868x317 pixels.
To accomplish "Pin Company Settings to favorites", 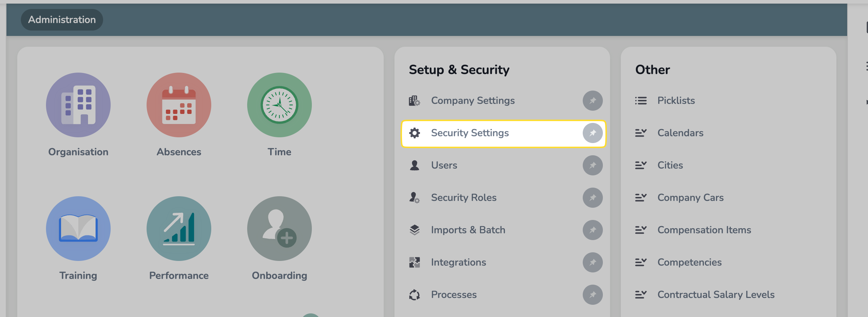I will coord(592,101).
